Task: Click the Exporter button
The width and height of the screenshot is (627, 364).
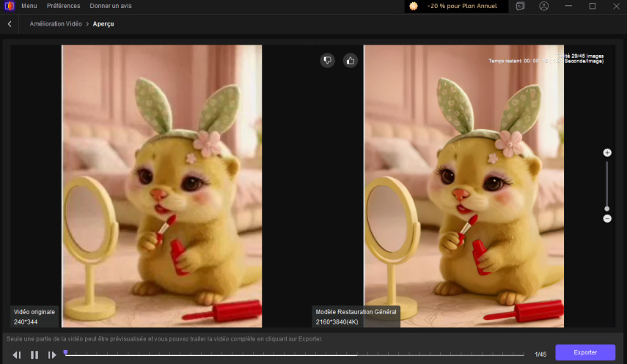Action: 584,352
